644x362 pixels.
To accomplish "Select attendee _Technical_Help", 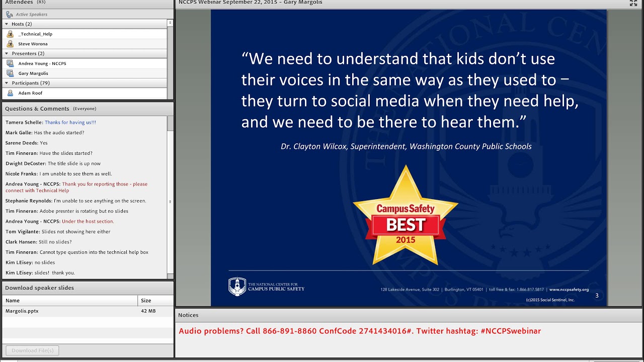I will point(85,34).
